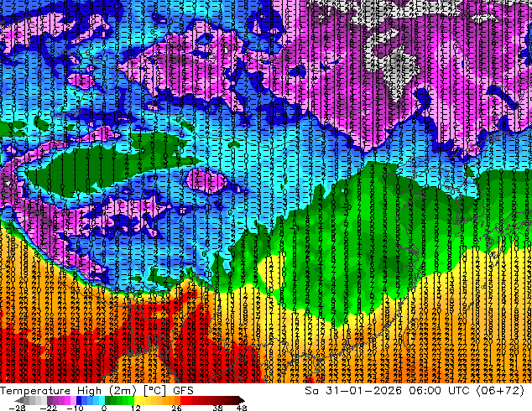532x411 pixels.
Task: Click the '(06+72)' forecast run label
Action: [500, 390]
